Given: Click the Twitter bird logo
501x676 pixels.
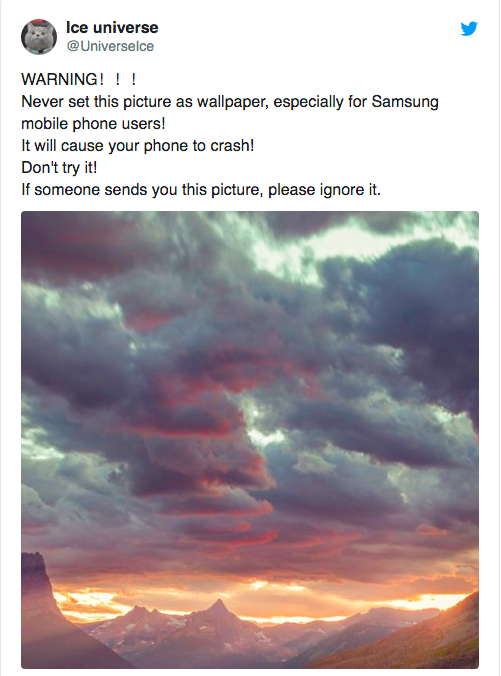Looking at the screenshot, I should (469, 29).
